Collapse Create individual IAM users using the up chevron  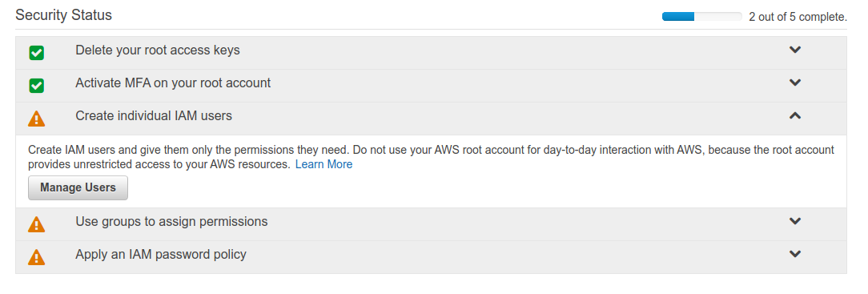tap(795, 115)
